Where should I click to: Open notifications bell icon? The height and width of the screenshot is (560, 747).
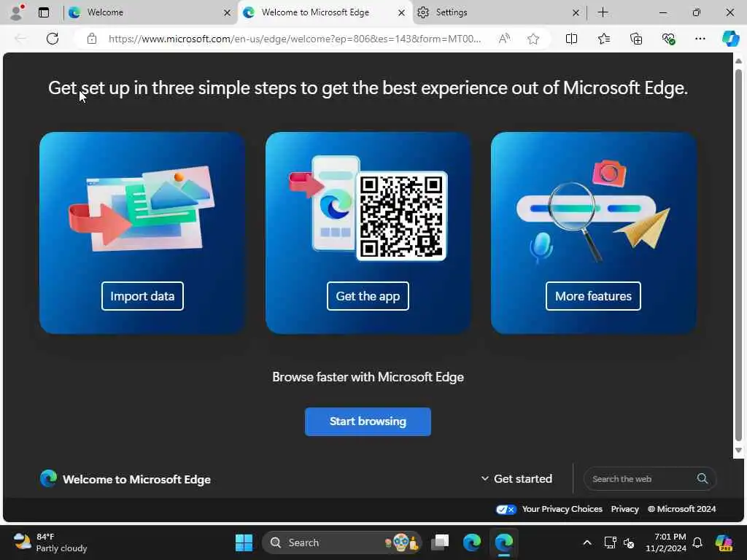[x=697, y=542]
